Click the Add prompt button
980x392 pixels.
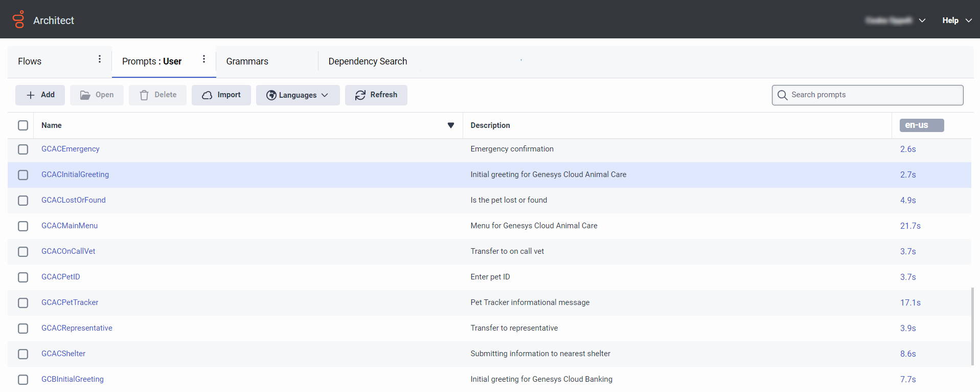(40, 95)
